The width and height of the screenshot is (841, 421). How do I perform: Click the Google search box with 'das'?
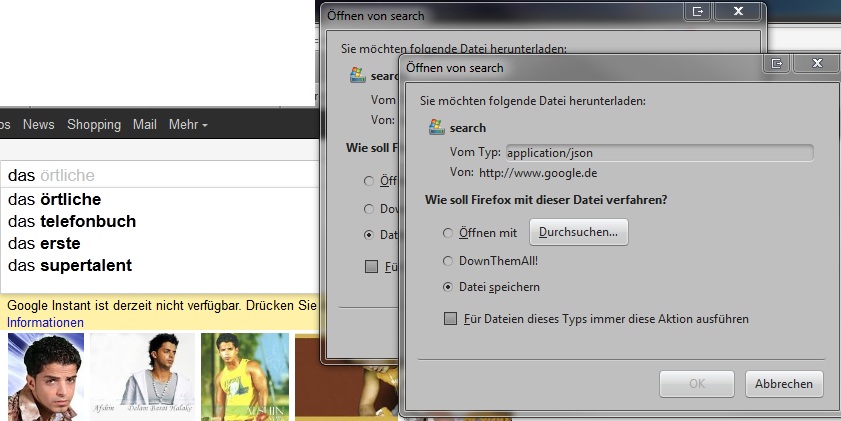(160, 175)
